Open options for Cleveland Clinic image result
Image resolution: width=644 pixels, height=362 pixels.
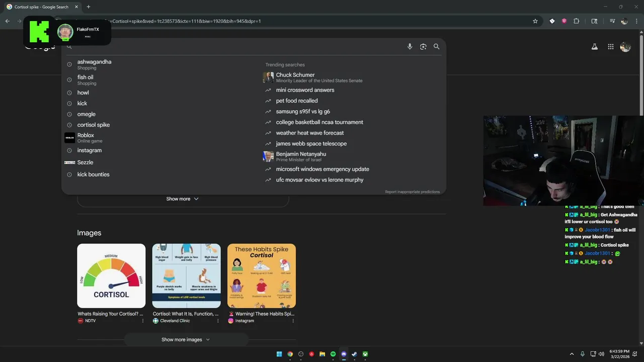coord(218,321)
